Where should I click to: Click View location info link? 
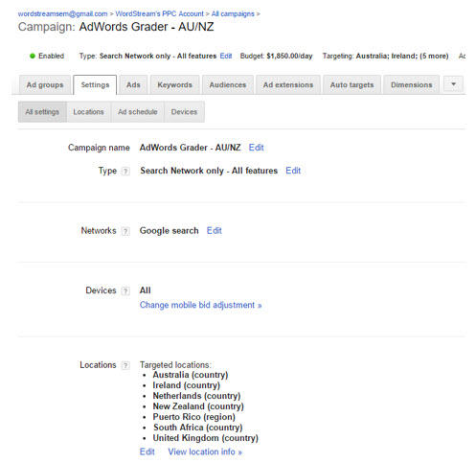click(205, 451)
